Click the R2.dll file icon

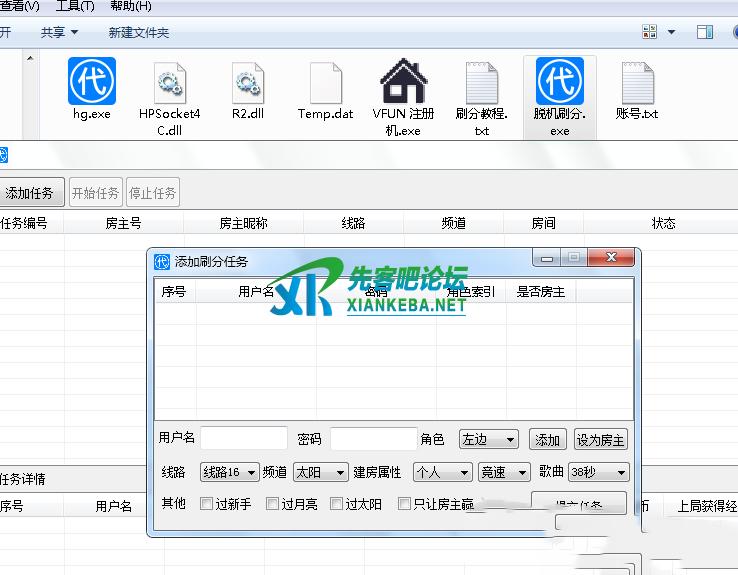coord(246,84)
